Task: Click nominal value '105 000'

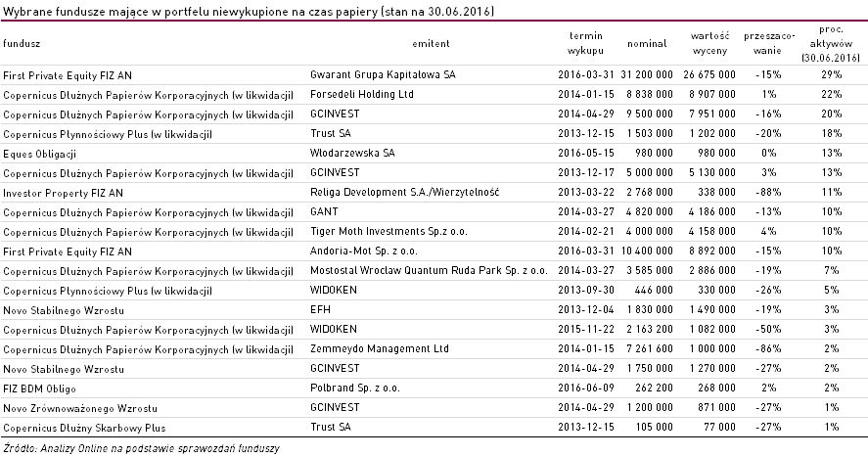Action: click(655, 427)
